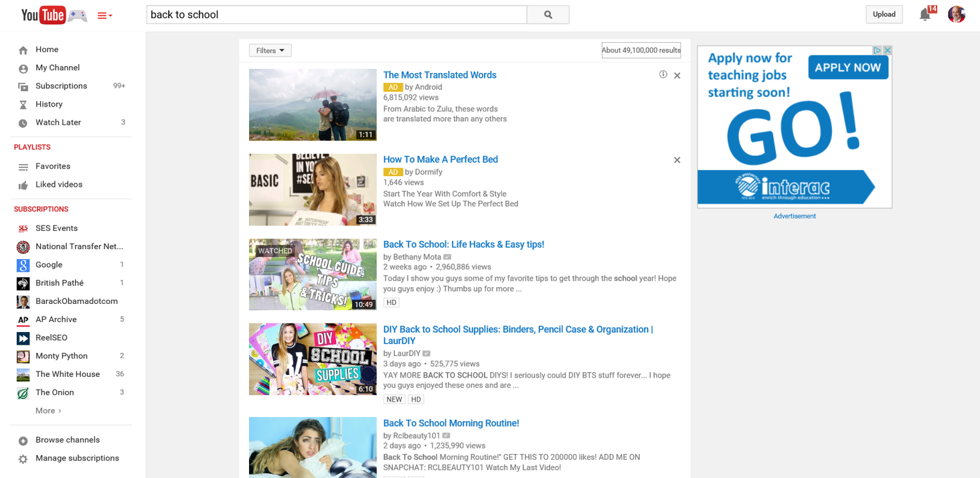The width and height of the screenshot is (980, 478).
Task: Click the AdChoices icon on banner ad
Action: tap(877, 50)
